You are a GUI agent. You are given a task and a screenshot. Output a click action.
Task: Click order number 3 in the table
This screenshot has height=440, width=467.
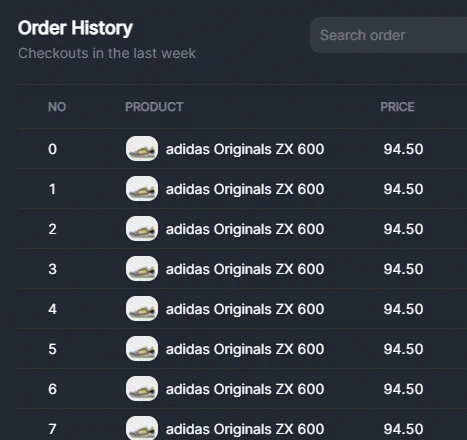click(x=52, y=269)
